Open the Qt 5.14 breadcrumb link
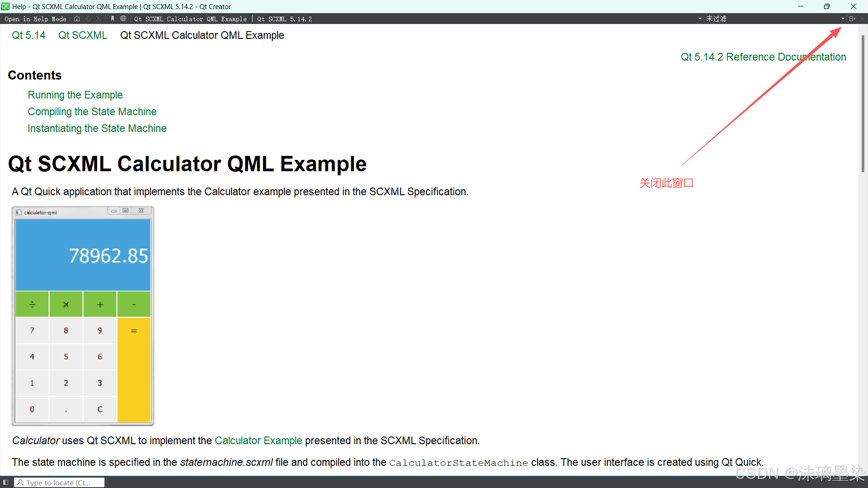Screen dimensions: 868x488 tap(28, 35)
